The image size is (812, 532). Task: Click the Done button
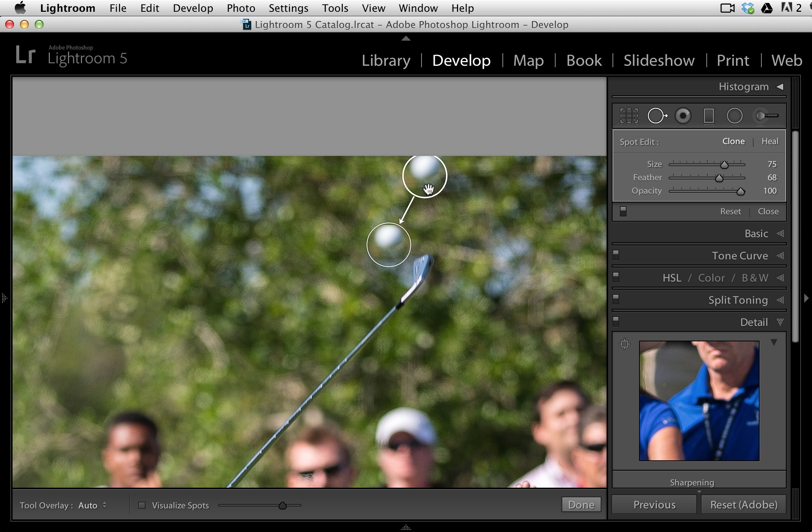pos(581,505)
